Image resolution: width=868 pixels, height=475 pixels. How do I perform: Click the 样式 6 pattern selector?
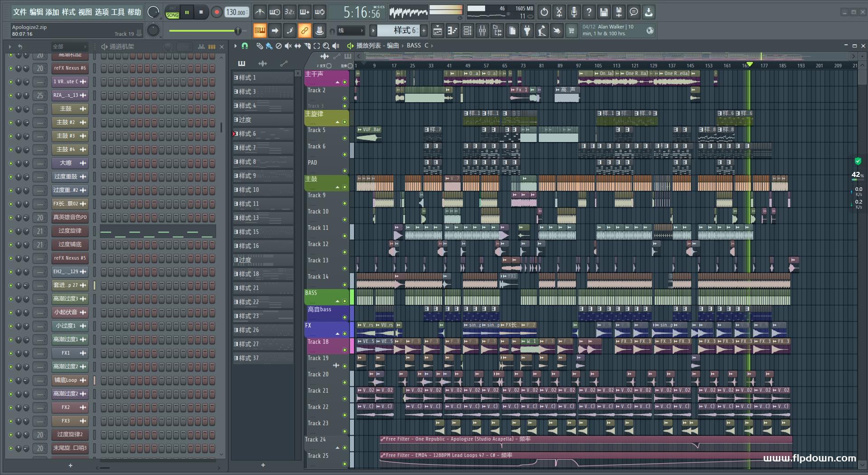(398, 30)
